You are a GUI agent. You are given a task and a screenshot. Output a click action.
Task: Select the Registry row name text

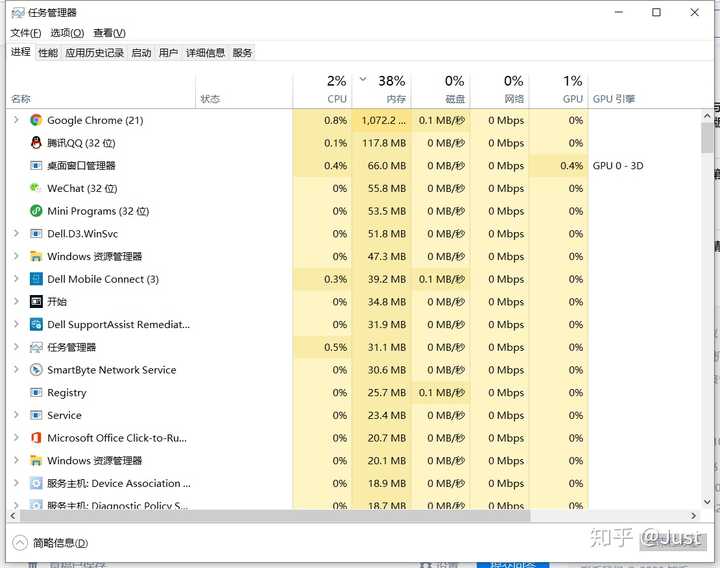pos(67,393)
